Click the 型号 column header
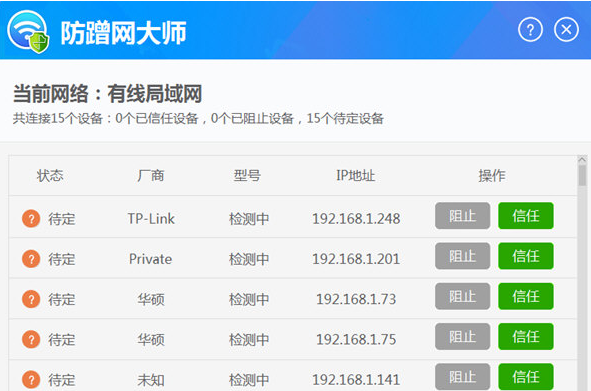This screenshot has height=391, width=591. point(247,176)
